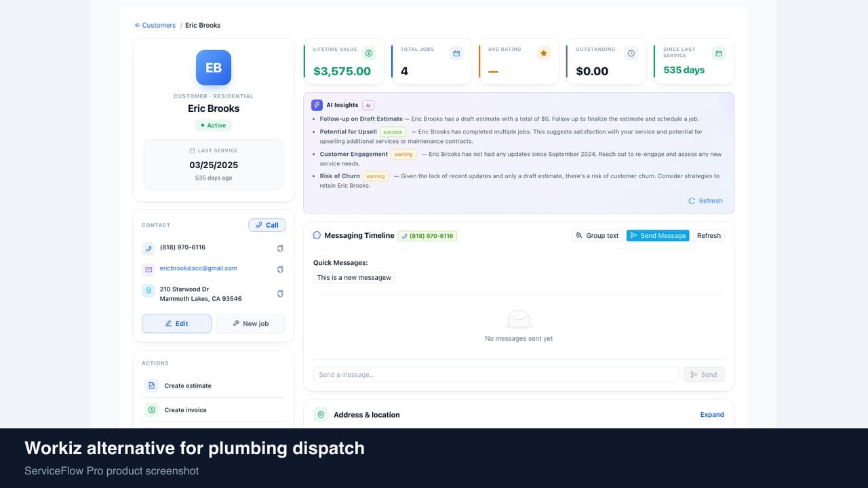Screen dimensions: 868x488
Task: Go back to Customers list
Action: click(155, 25)
